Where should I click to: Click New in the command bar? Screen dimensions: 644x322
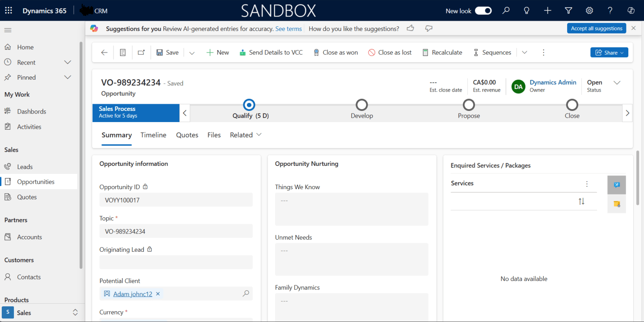(x=217, y=52)
